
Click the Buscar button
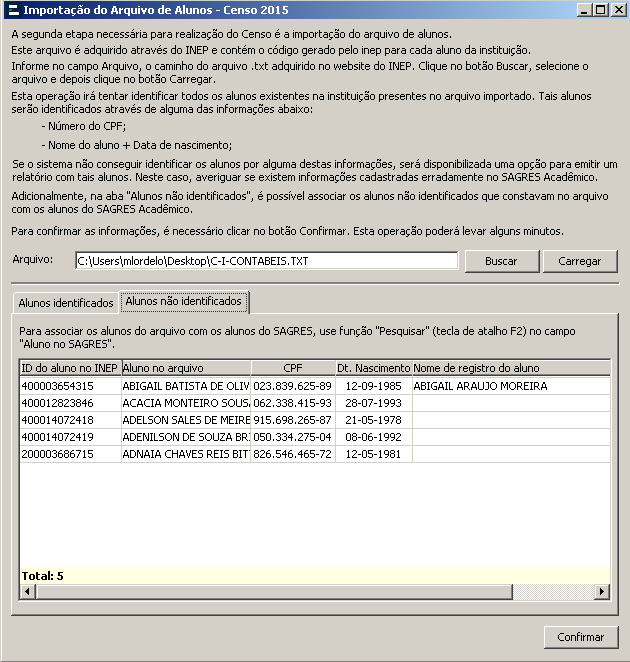tap(501, 261)
